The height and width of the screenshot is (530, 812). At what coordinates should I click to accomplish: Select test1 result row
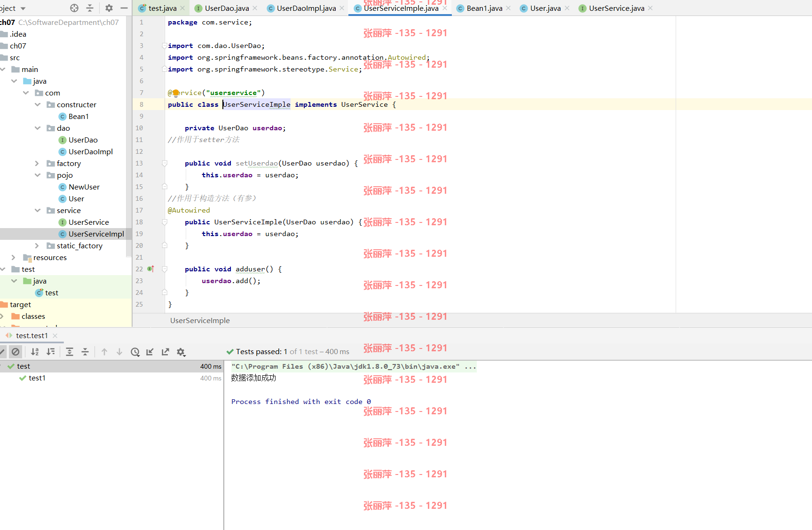111,378
